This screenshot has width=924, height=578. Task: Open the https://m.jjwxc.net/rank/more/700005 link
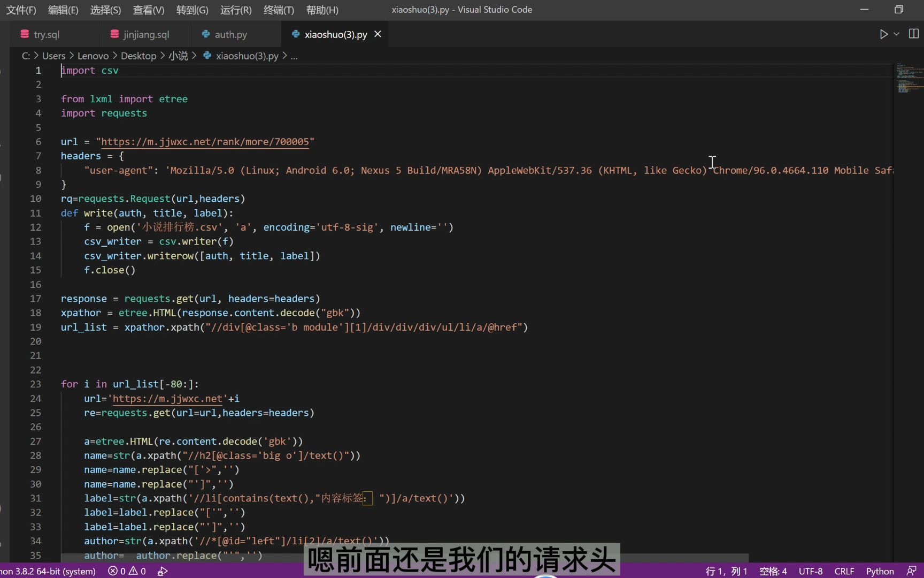pos(205,142)
